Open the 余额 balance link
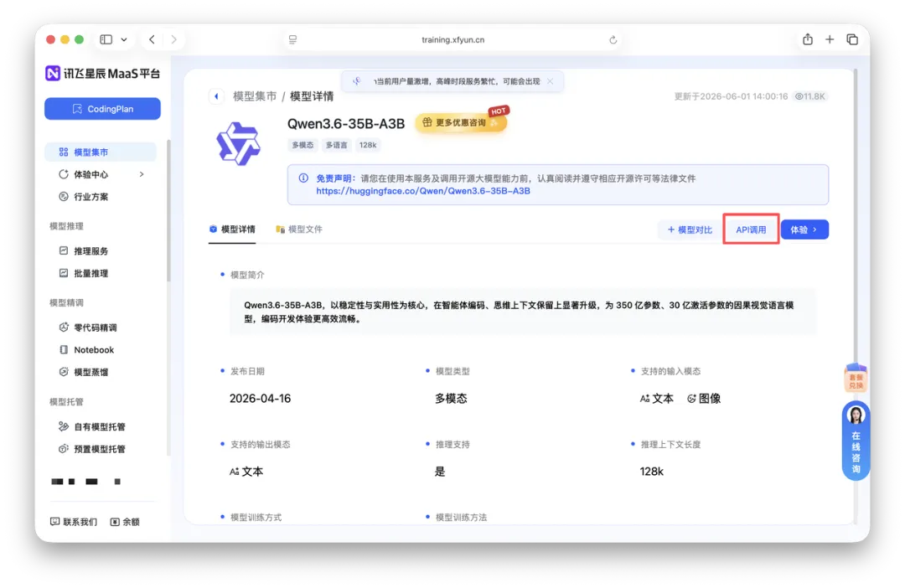 tap(125, 522)
